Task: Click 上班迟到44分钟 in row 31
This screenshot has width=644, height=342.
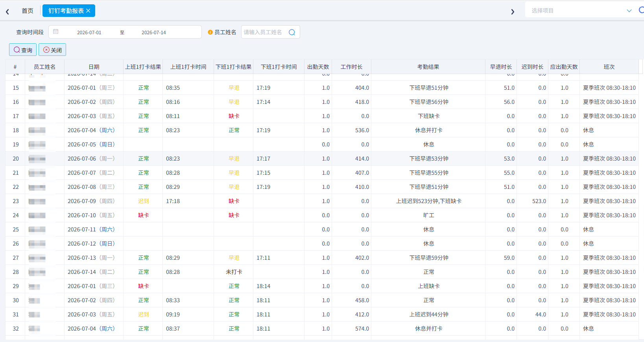Action: (429, 314)
